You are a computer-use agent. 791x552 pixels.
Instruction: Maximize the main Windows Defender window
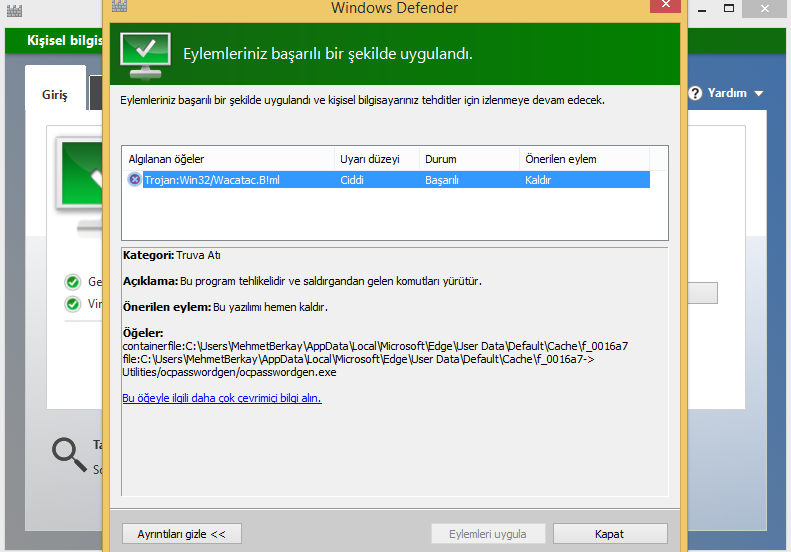[x=729, y=9]
